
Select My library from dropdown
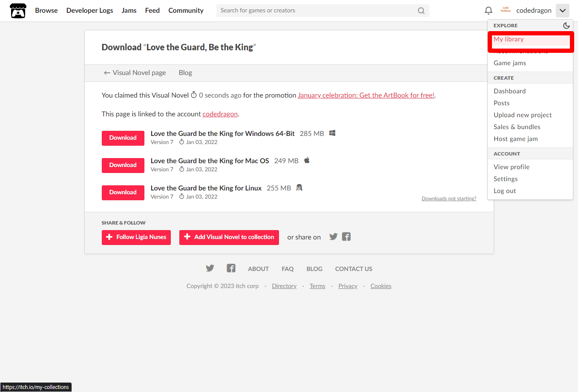click(530, 39)
